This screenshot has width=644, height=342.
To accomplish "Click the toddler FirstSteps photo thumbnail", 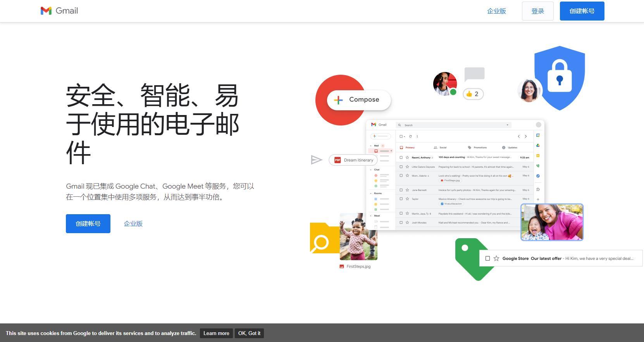I will pos(358,237).
